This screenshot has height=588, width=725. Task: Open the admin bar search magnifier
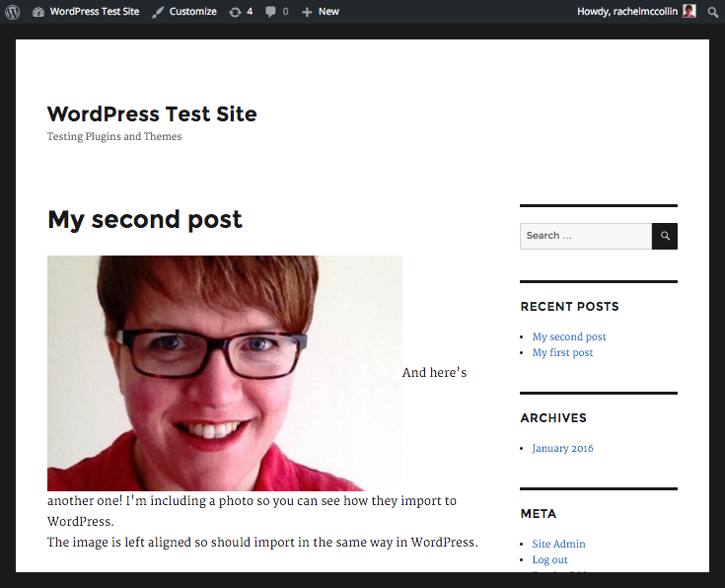712,12
